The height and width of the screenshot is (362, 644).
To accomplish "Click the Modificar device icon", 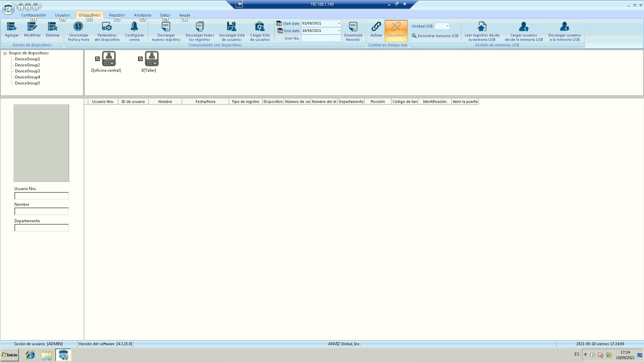I will (x=32, y=27).
